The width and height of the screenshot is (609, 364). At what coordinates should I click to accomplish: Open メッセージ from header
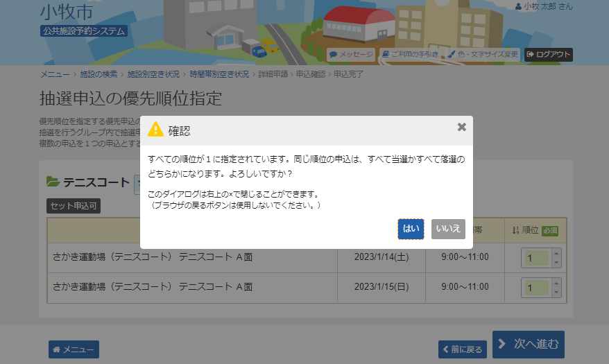coord(351,54)
